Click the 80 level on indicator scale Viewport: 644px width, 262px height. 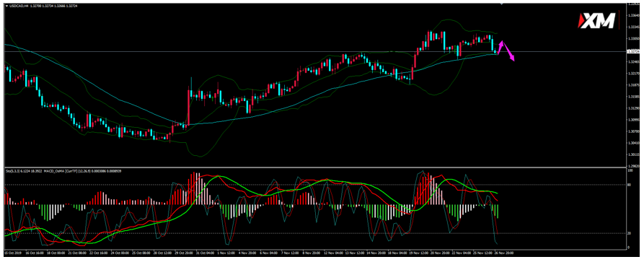point(630,185)
